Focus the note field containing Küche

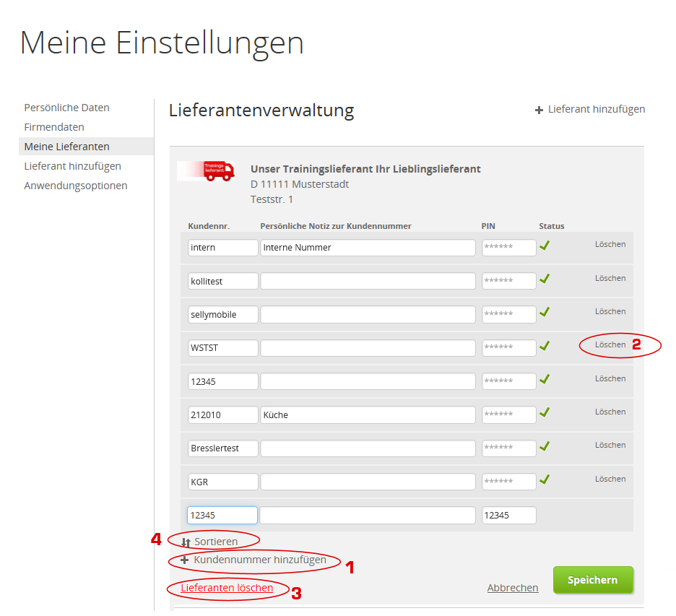(x=368, y=415)
